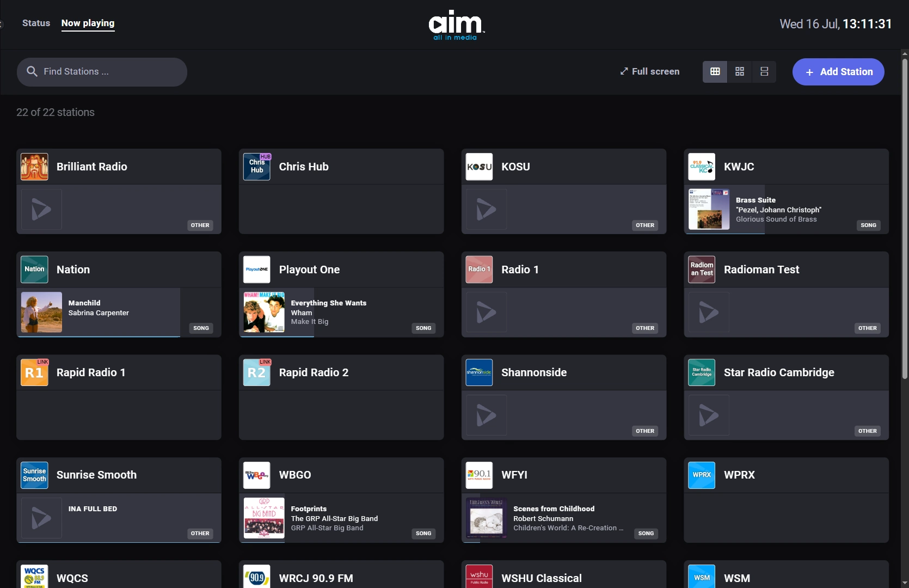Viewport: 909px width, 588px height.
Task: Click the OTHER tag on KOSU card
Action: [645, 225]
